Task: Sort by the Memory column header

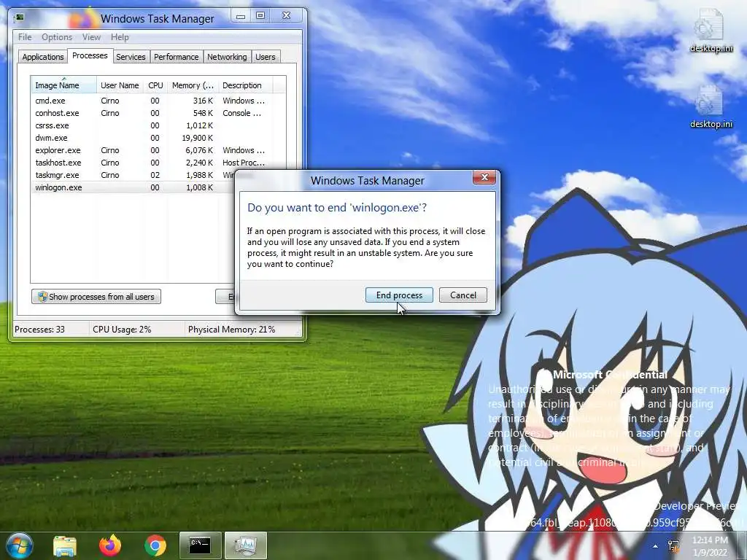Action: point(193,85)
